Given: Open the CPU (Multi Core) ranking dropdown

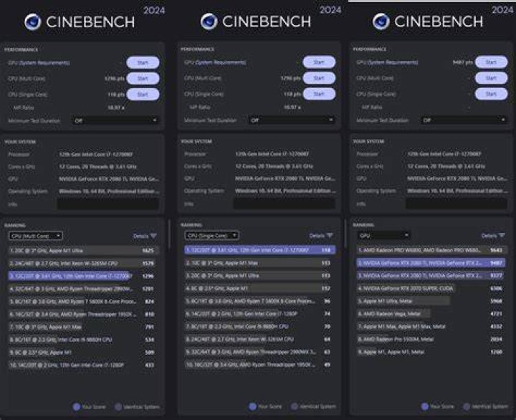Looking at the screenshot, I should (x=36, y=236).
